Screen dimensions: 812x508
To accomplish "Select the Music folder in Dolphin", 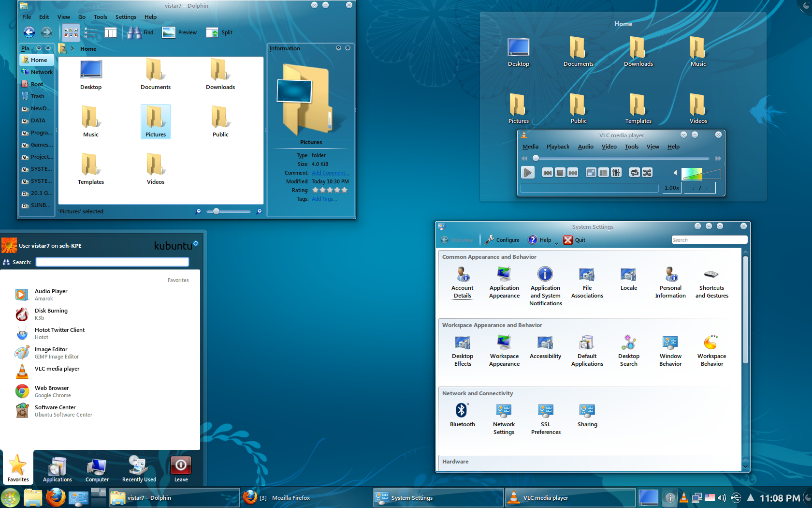I will point(91,122).
